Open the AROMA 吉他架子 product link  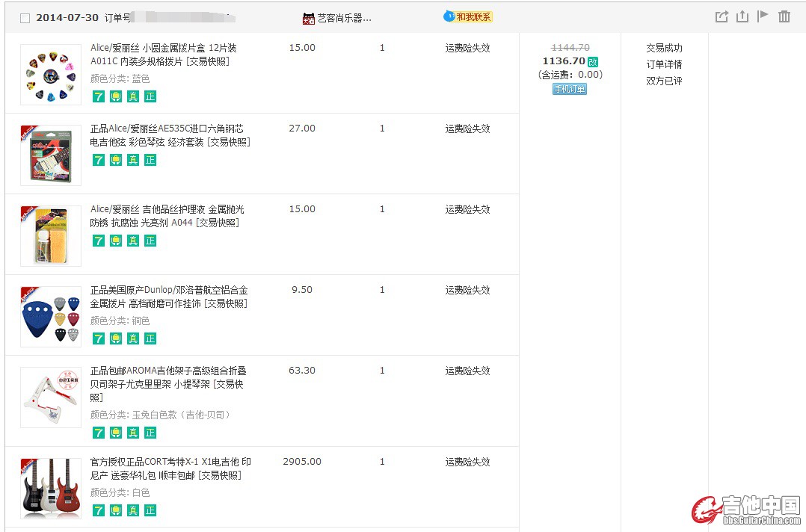click(x=168, y=383)
